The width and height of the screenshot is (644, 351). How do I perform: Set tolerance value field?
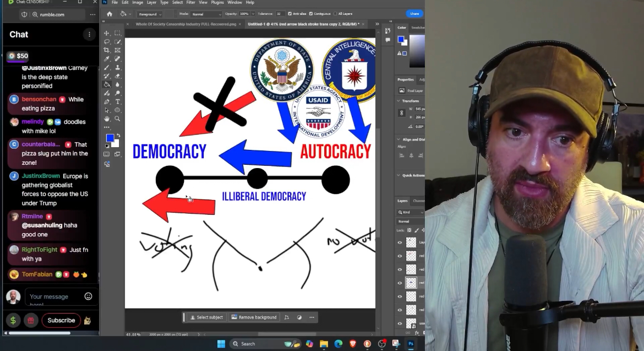point(280,14)
